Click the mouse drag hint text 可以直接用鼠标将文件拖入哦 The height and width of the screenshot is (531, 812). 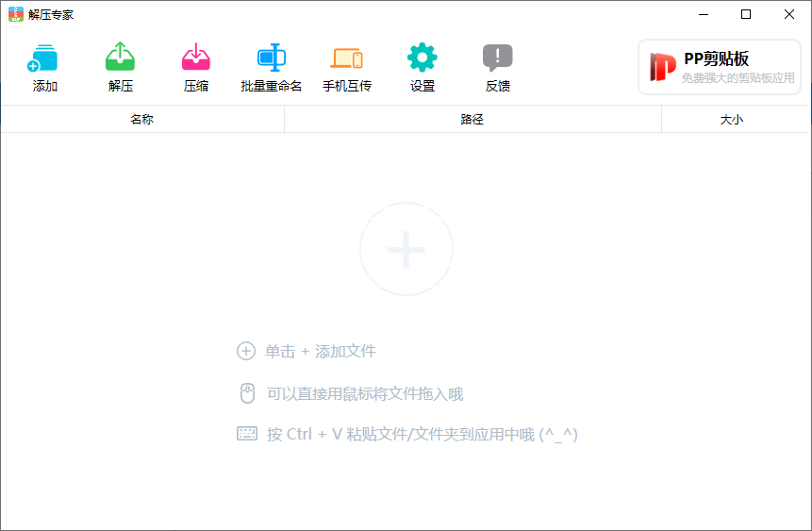(x=365, y=393)
